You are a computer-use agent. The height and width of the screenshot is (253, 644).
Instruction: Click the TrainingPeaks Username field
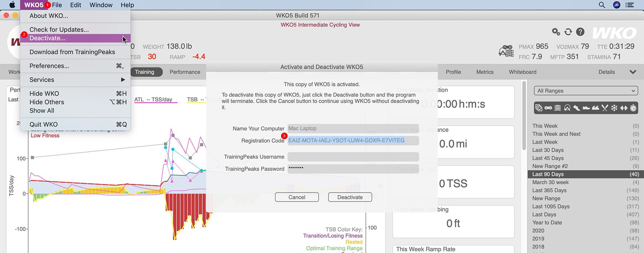(x=353, y=157)
